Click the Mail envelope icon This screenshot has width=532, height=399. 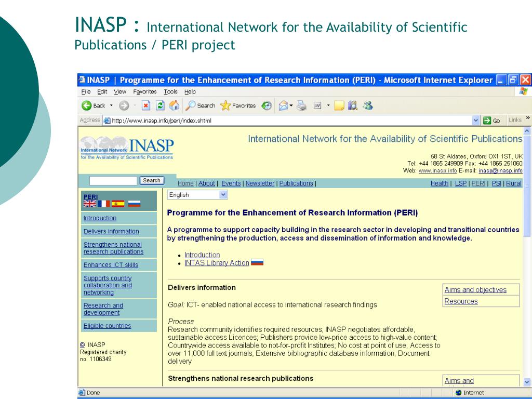click(283, 106)
